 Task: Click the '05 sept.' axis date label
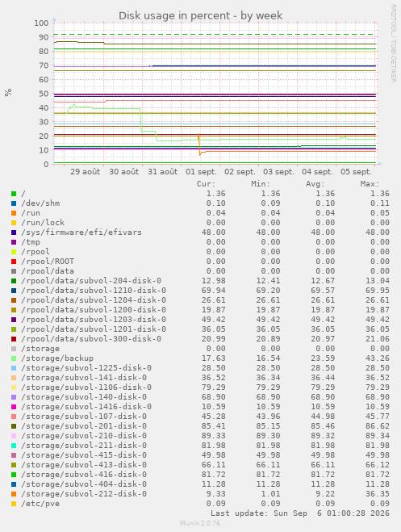(356, 172)
